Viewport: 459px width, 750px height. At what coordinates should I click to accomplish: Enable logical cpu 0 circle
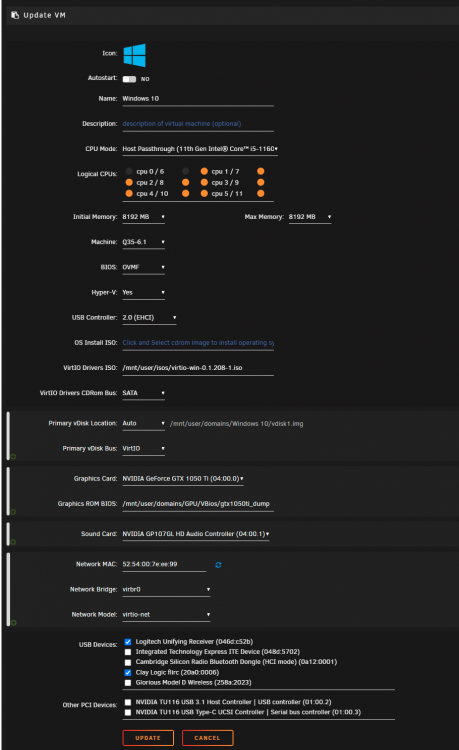tap(129, 171)
